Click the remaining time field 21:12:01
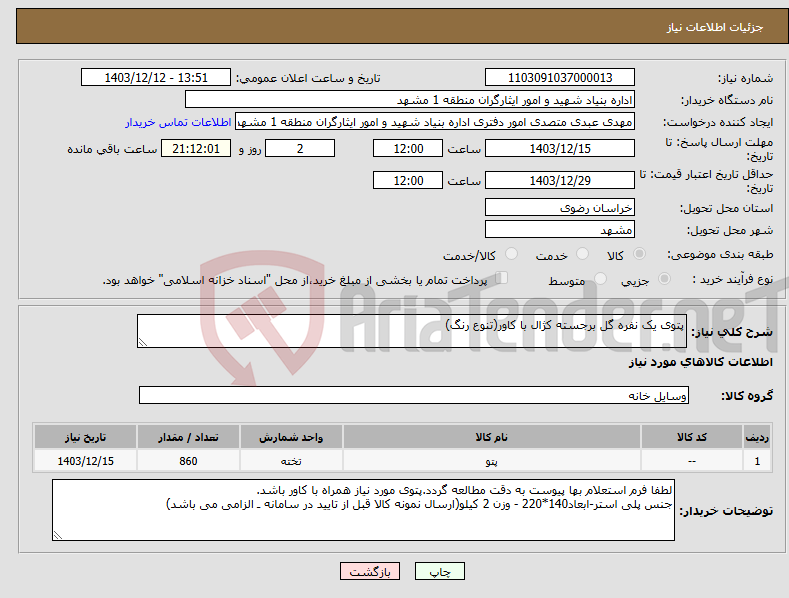The width and height of the screenshot is (789, 598). click(x=196, y=148)
